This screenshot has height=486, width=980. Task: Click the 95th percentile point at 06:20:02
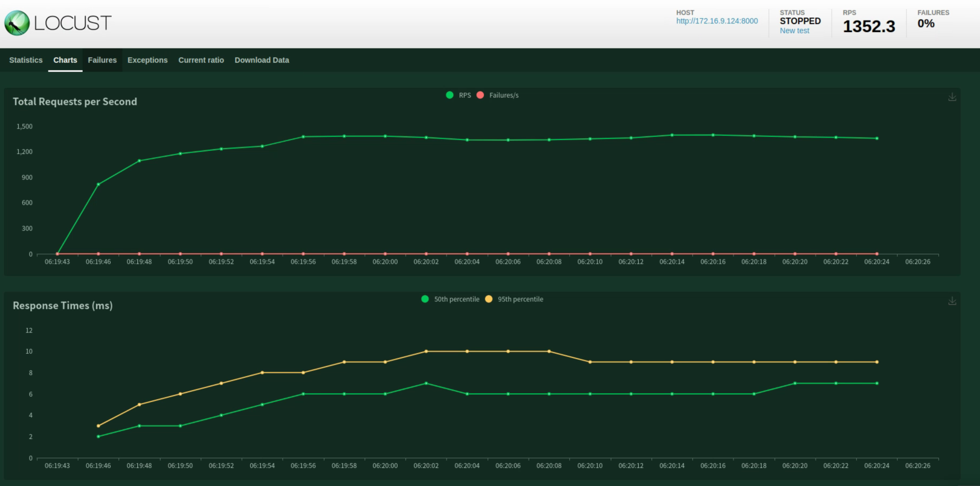point(426,351)
